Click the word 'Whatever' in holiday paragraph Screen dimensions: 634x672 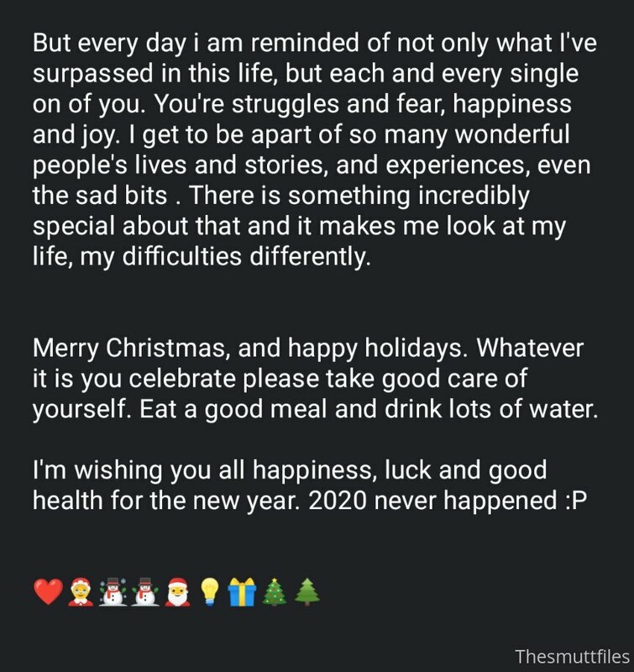point(531,348)
